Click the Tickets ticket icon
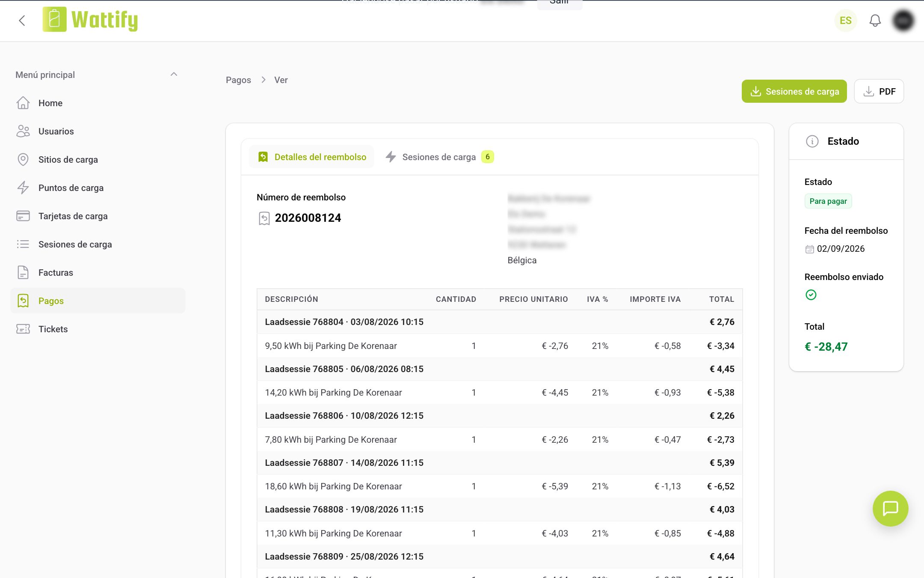The width and height of the screenshot is (924, 578). coord(23,329)
